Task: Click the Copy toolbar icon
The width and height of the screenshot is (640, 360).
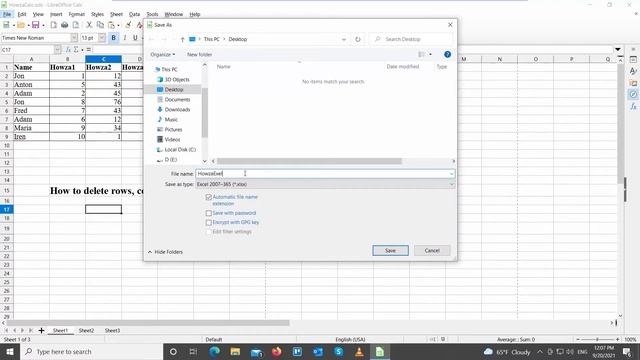Action: [100, 25]
